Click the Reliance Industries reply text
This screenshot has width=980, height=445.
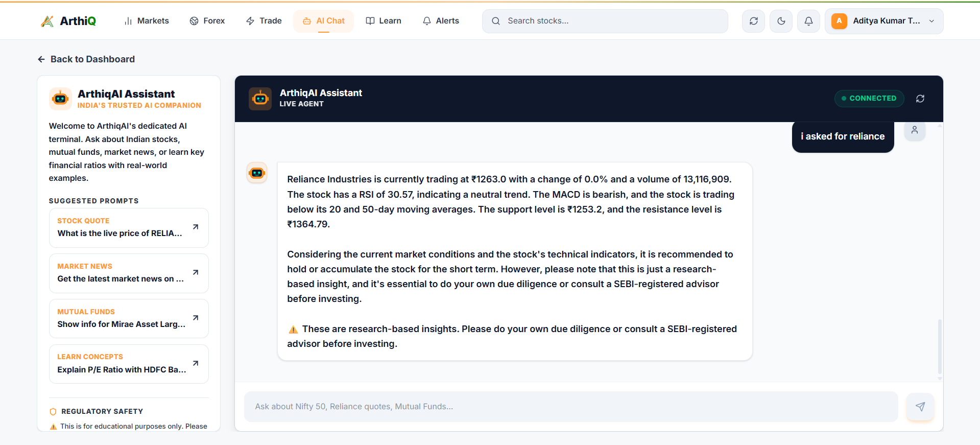click(515, 261)
